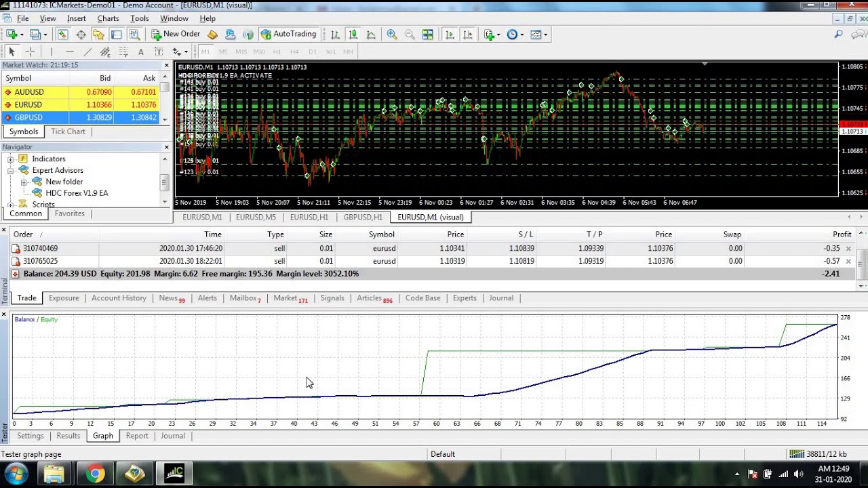
Task: Select the crosshair tool
Action: tap(30, 52)
